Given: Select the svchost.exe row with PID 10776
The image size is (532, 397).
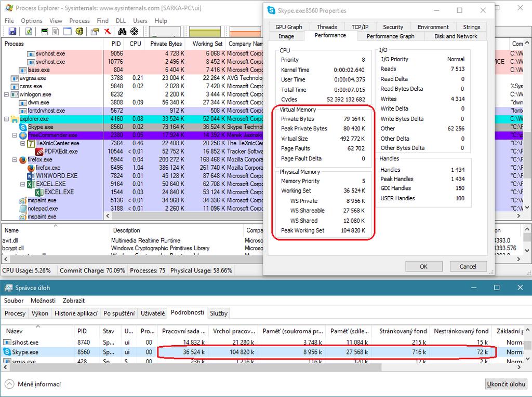Looking at the screenshot, I should point(132,62).
